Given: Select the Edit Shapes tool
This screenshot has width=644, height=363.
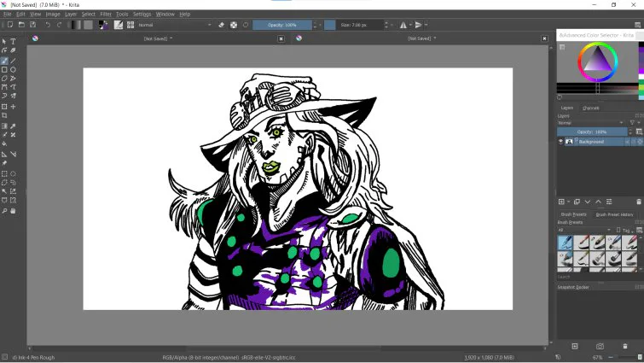Looking at the screenshot, I should click(4, 50).
